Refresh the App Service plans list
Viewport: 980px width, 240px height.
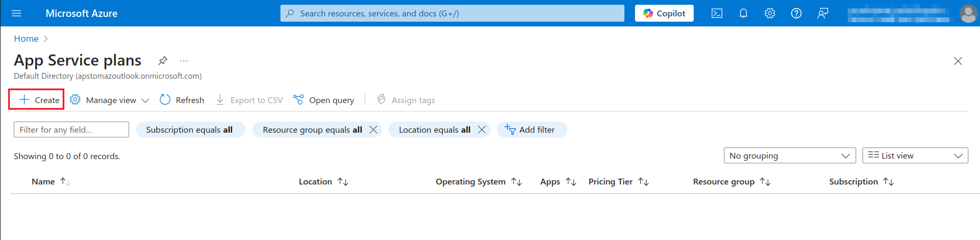182,100
